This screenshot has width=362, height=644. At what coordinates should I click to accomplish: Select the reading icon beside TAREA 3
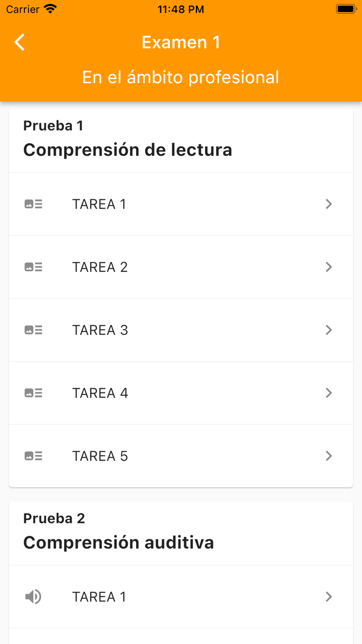pyautogui.click(x=33, y=330)
